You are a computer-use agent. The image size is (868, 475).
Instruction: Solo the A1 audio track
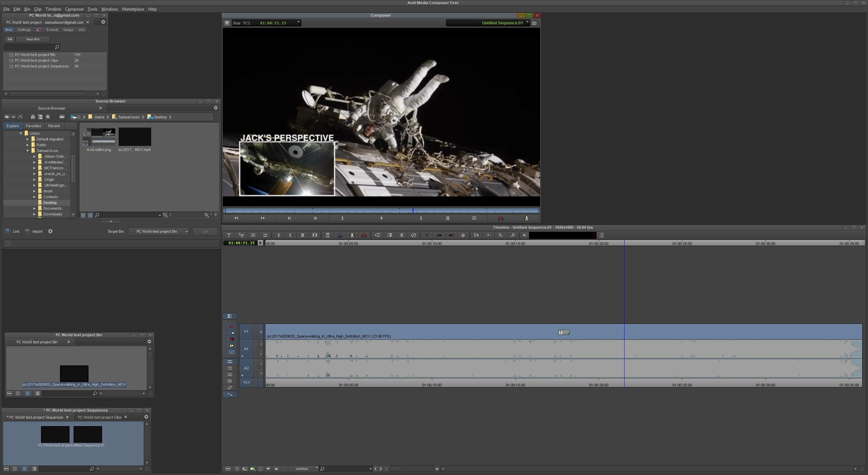pos(261,344)
